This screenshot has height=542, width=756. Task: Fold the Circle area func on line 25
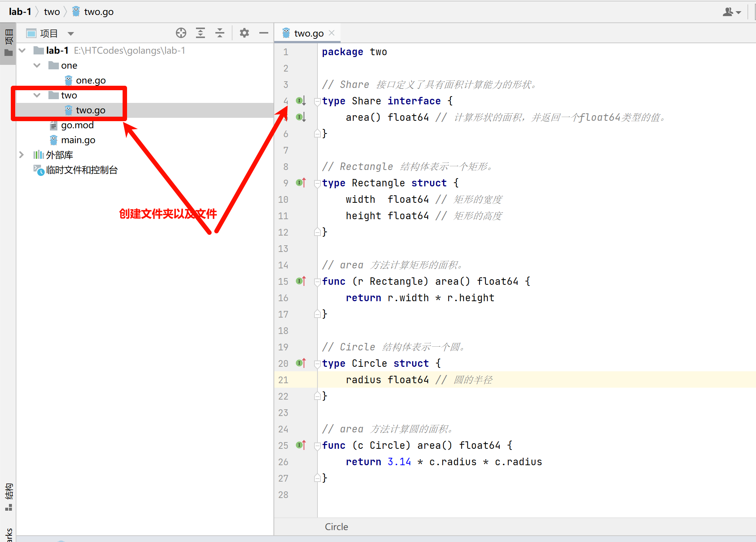(317, 445)
